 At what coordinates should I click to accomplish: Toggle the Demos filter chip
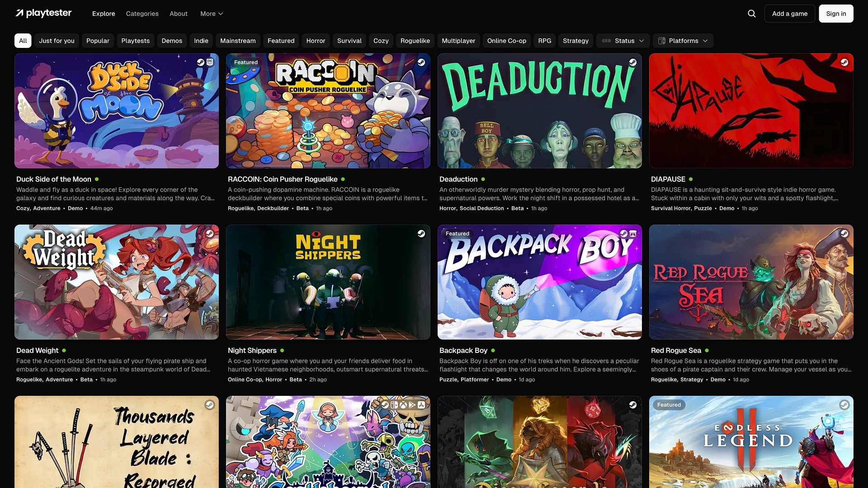(x=172, y=41)
